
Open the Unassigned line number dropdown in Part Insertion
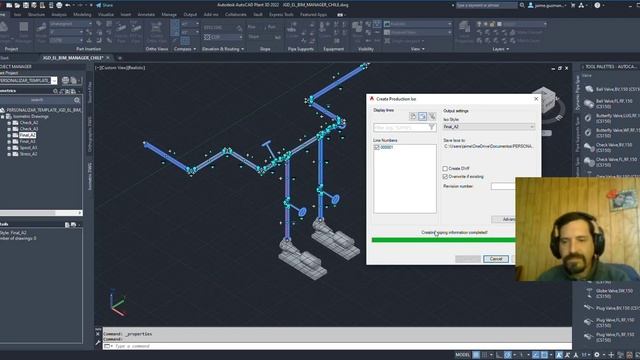(67, 24)
